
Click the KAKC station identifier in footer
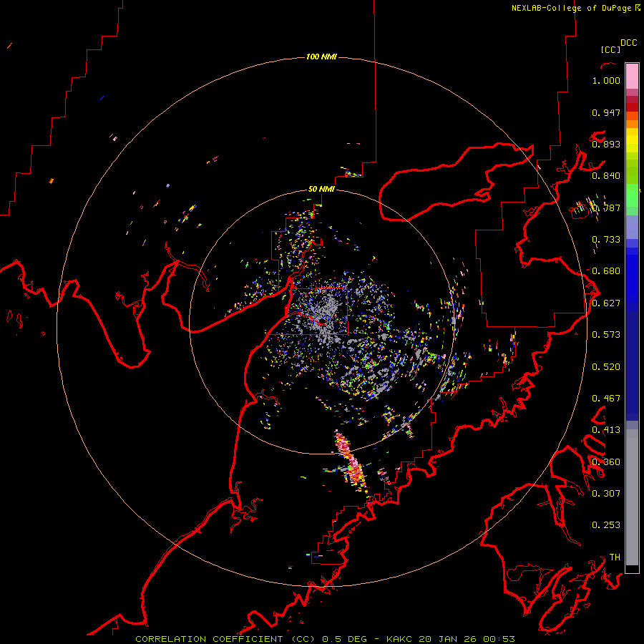click(x=399, y=639)
